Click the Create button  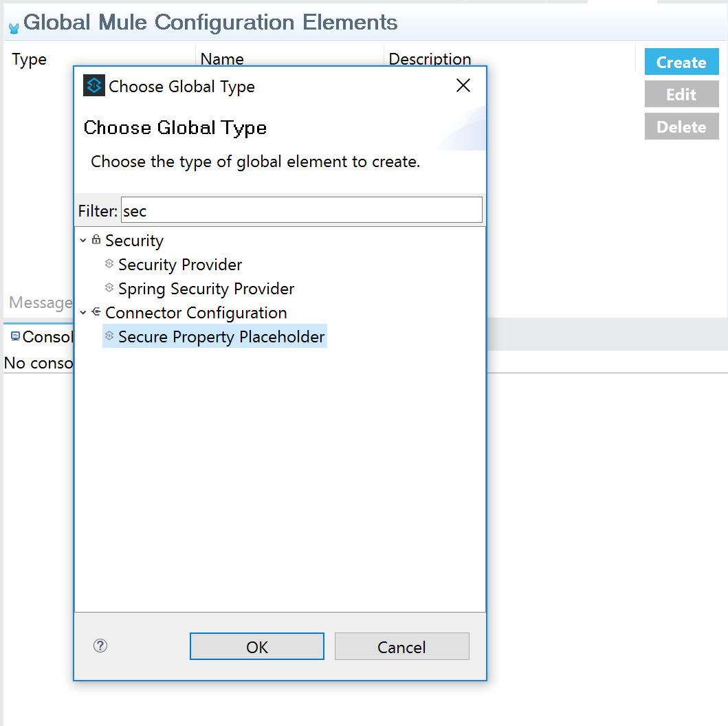681,63
